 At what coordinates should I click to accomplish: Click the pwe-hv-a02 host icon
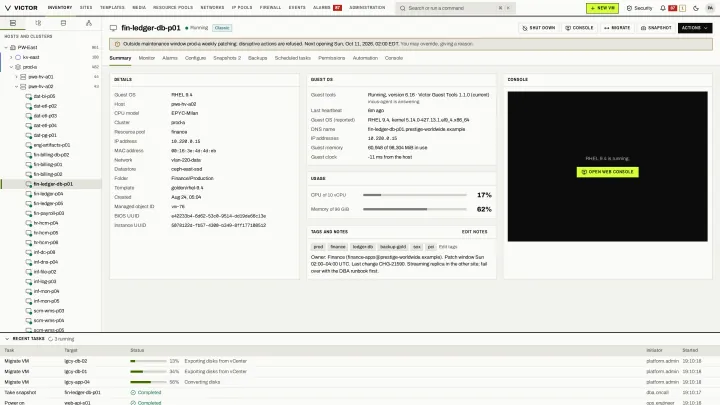click(23, 86)
